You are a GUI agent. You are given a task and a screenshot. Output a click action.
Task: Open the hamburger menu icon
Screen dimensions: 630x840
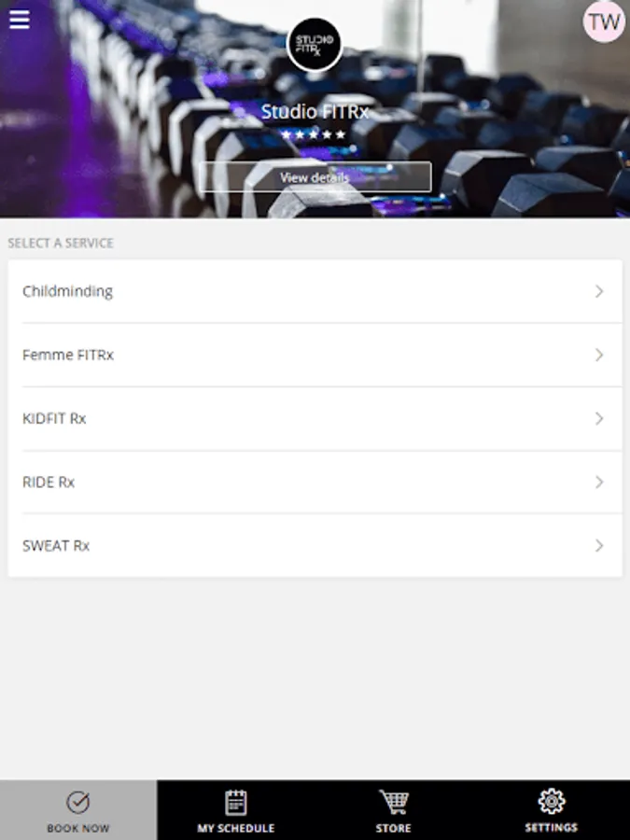[20, 20]
